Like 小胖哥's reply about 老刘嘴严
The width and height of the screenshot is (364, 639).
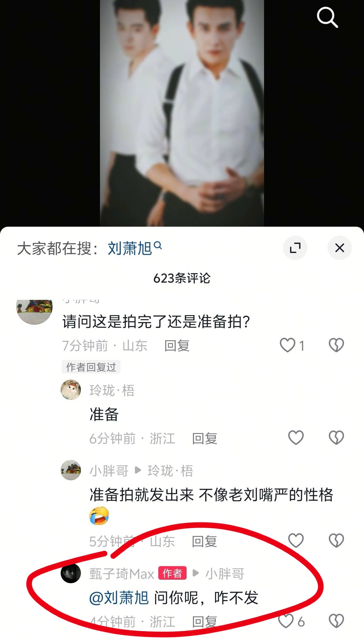click(296, 541)
